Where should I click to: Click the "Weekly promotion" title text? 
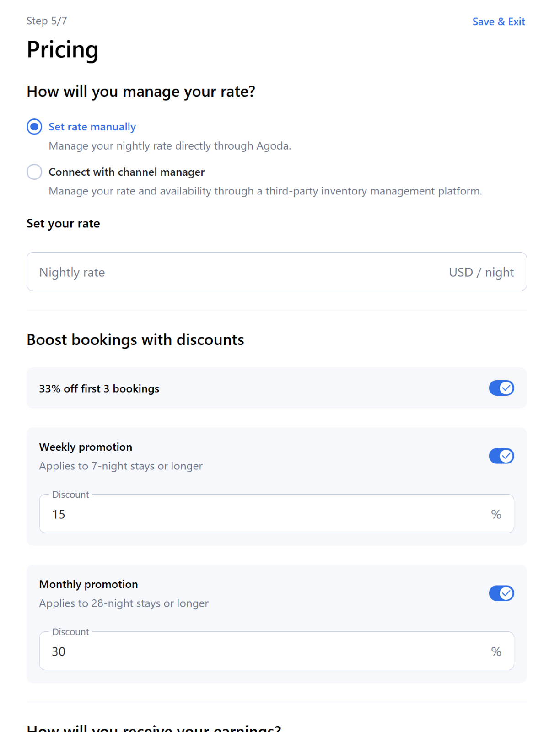(86, 447)
